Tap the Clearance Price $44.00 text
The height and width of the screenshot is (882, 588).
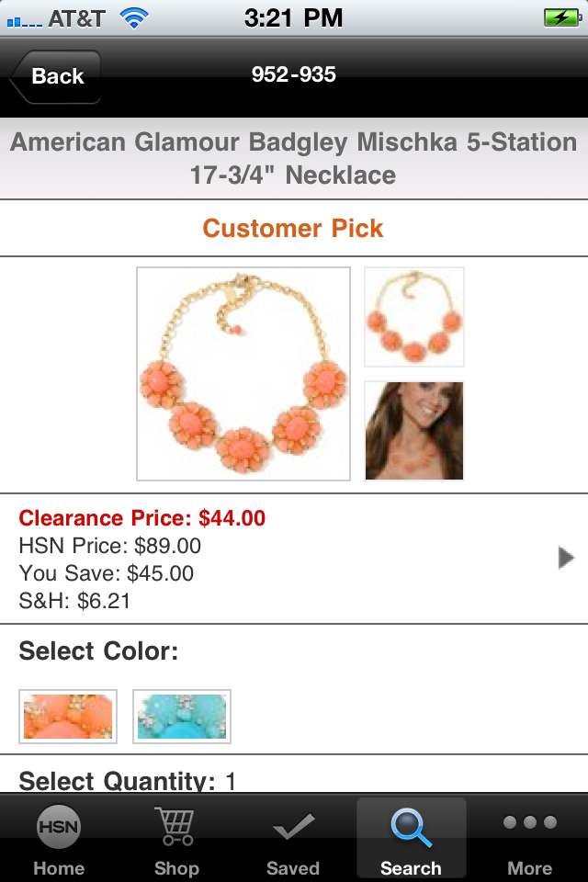(x=141, y=518)
